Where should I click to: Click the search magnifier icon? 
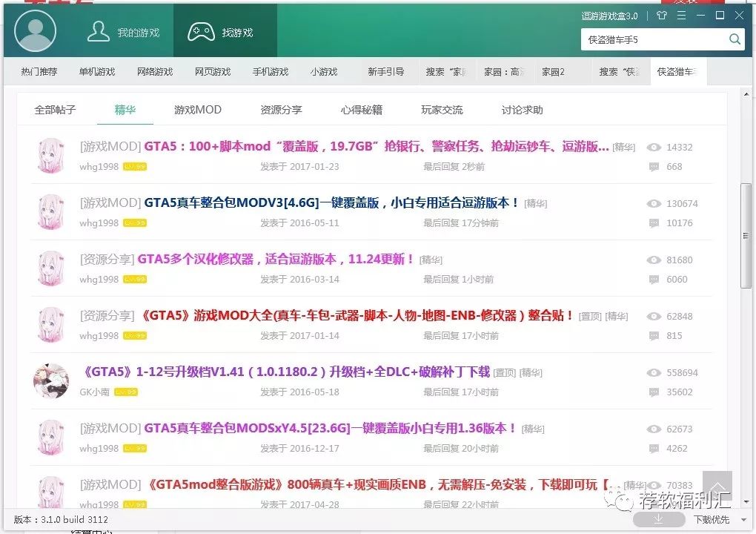click(735, 39)
